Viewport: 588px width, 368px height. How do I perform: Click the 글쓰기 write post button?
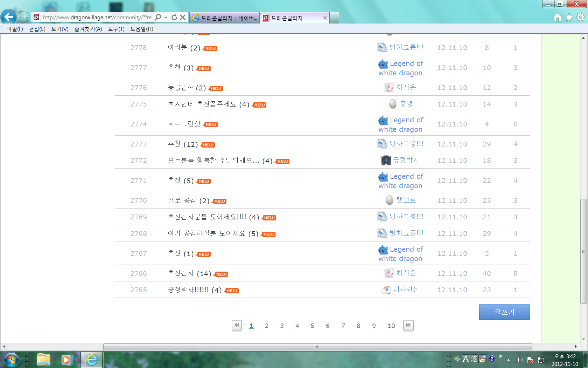[x=504, y=312]
